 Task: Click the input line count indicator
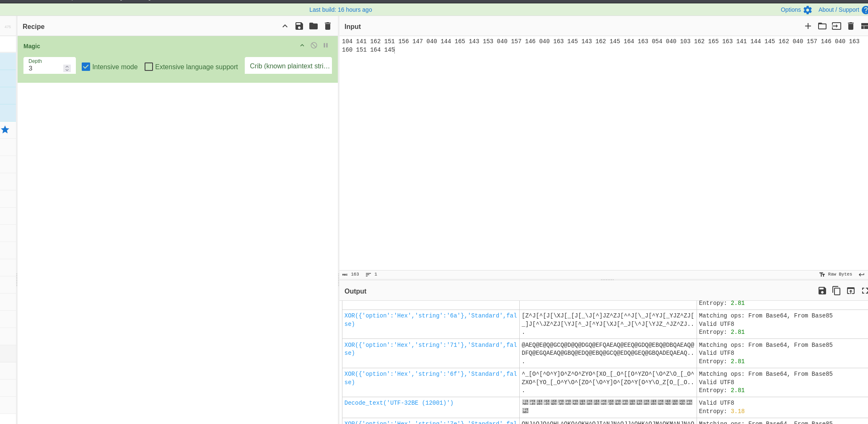[371, 274]
